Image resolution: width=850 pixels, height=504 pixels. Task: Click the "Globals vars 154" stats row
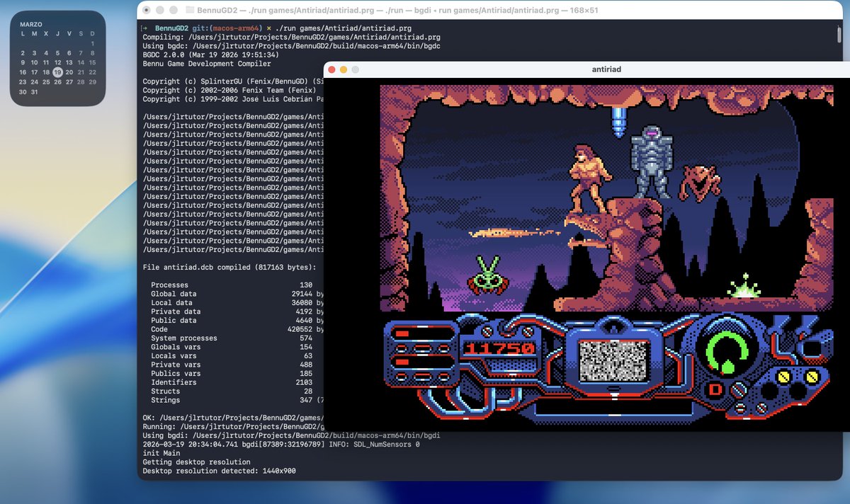point(232,347)
